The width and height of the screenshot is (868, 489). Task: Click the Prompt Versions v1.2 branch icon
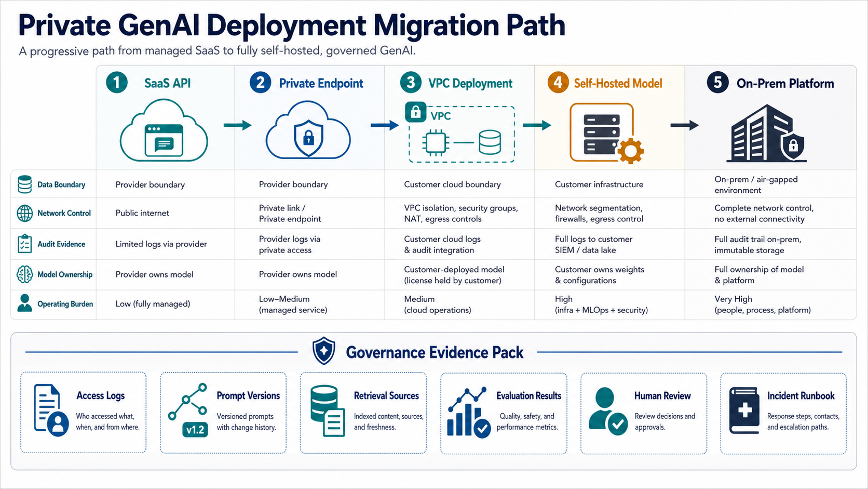(x=188, y=411)
